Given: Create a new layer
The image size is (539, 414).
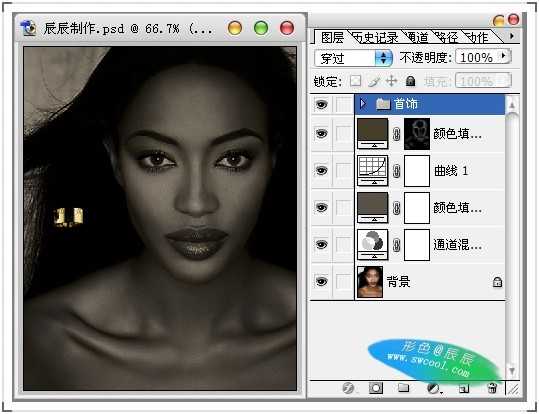Looking at the screenshot, I should (464, 389).
